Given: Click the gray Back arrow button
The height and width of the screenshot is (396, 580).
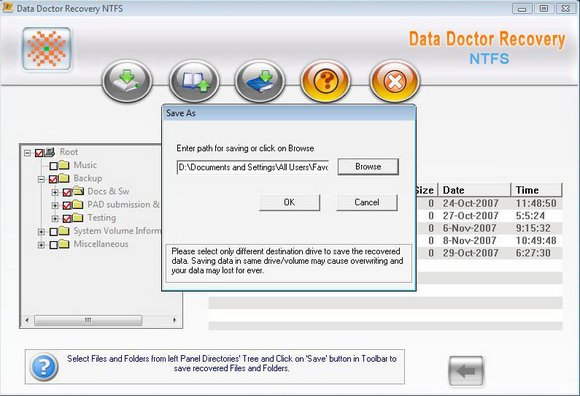Looking at the screenshot, I should tap(466, 371).
